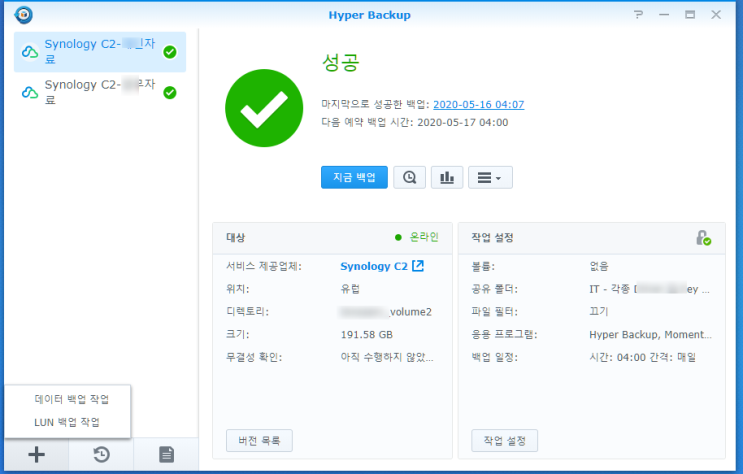Image resolution: width=743 pixels, height=474 pixels.
Task: Click the 시간: 04:00 간격: 매일 schedule value
Action: tap(642, 357)
